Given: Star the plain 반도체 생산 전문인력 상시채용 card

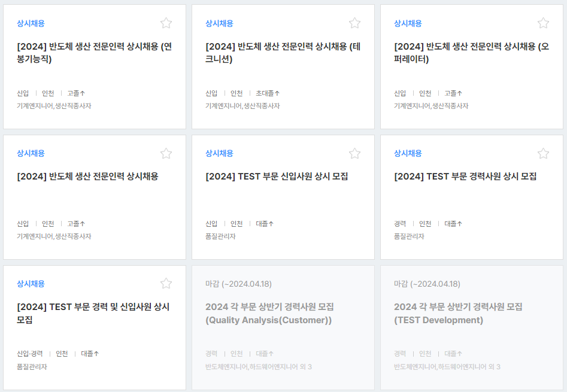Looking at the screenshot, I should click(x=166, y=154).
